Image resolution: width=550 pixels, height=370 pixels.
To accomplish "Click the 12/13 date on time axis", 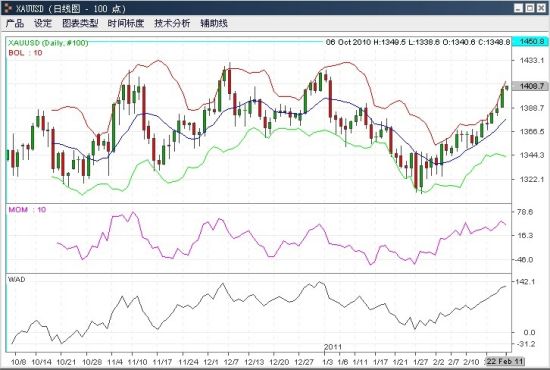I will point(254,362).
